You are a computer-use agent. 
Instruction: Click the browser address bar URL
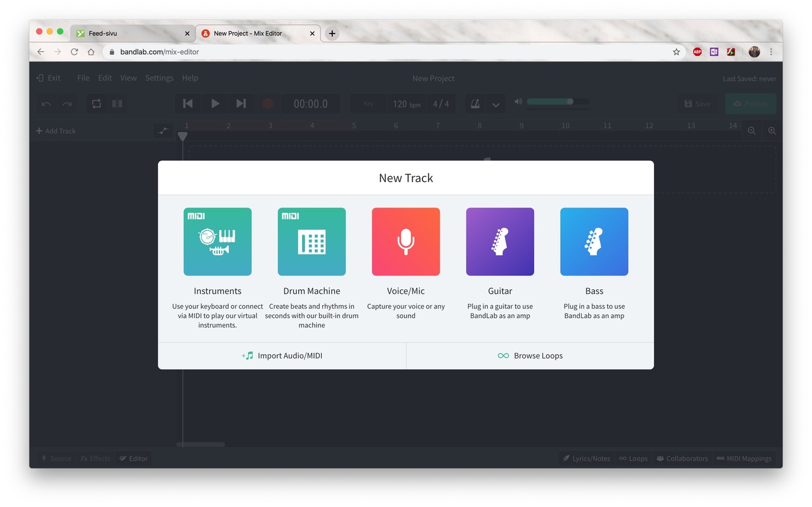(x=159, y=52)
